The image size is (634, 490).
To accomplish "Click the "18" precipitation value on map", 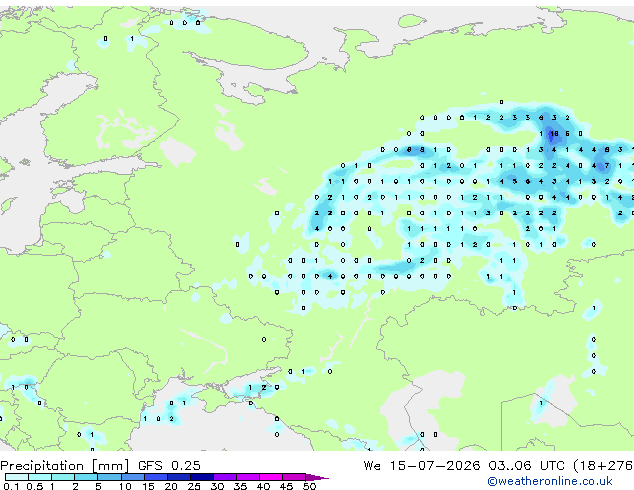I will click(x=554, y=133).
